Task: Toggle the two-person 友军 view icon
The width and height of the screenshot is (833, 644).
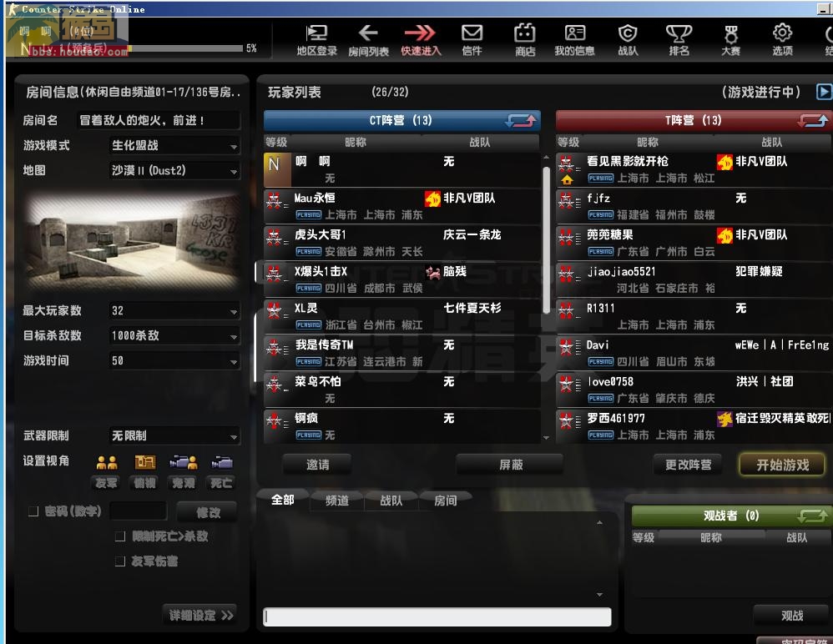Action: click(107, 463)
